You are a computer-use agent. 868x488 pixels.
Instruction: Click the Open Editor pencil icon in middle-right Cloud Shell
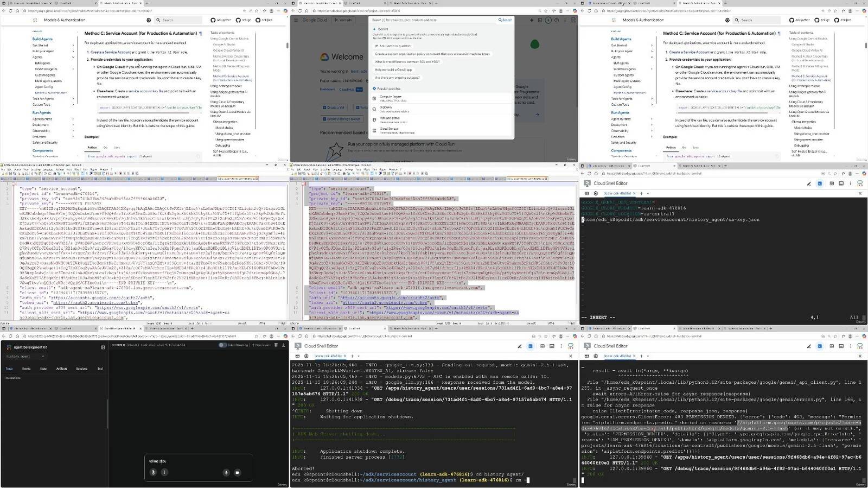[809, 183]
